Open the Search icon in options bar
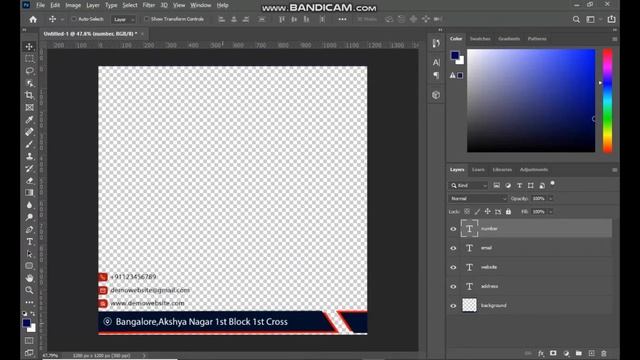Viewport: 640px width, 360px height. (x=576, y=19)
